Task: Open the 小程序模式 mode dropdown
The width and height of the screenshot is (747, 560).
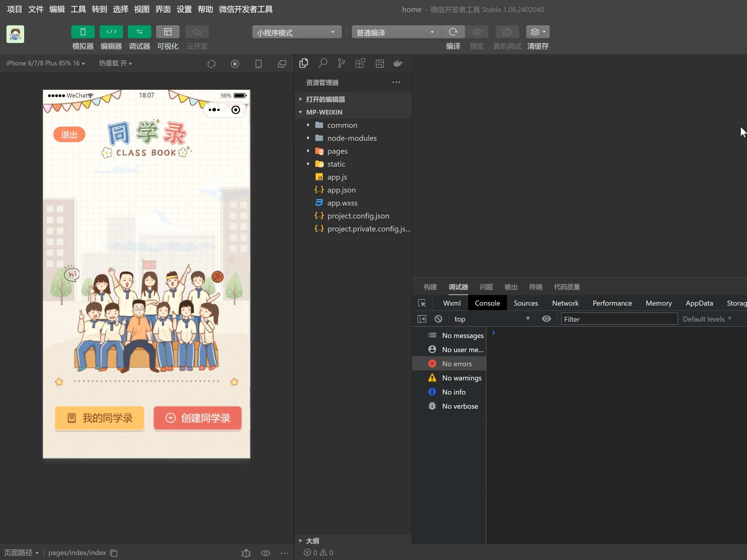Action: pos(297,32)
